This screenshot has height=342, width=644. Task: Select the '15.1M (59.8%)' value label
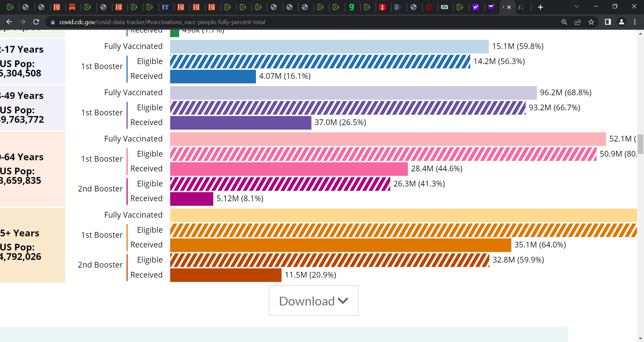click(518, 46)
